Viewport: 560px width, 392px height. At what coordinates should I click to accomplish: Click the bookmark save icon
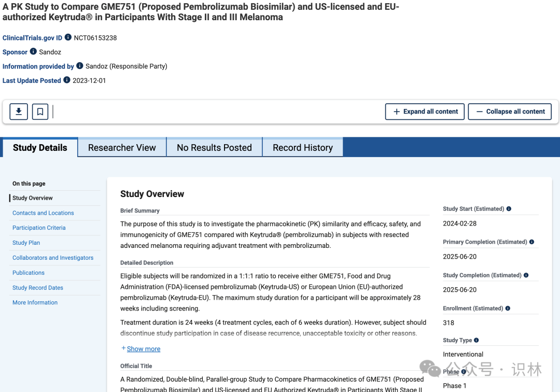[40, 112]
